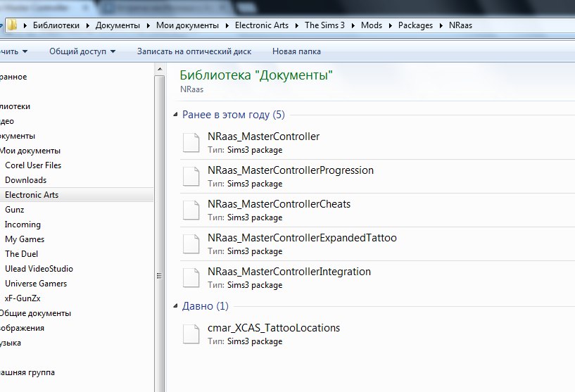Image resolution: width=575 pixels, height=392 pixels.
Task: Select file name NRaas_MasterControllerCheats
Action: [x=279, y=204]
